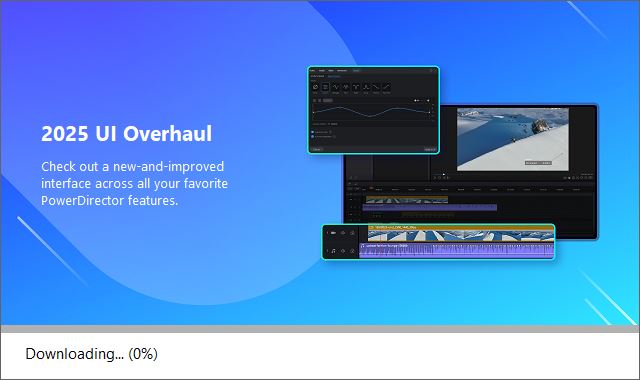Select the purple audio waveform clip
The width and height of the screenshot is (640, 380).
[456, 251]
